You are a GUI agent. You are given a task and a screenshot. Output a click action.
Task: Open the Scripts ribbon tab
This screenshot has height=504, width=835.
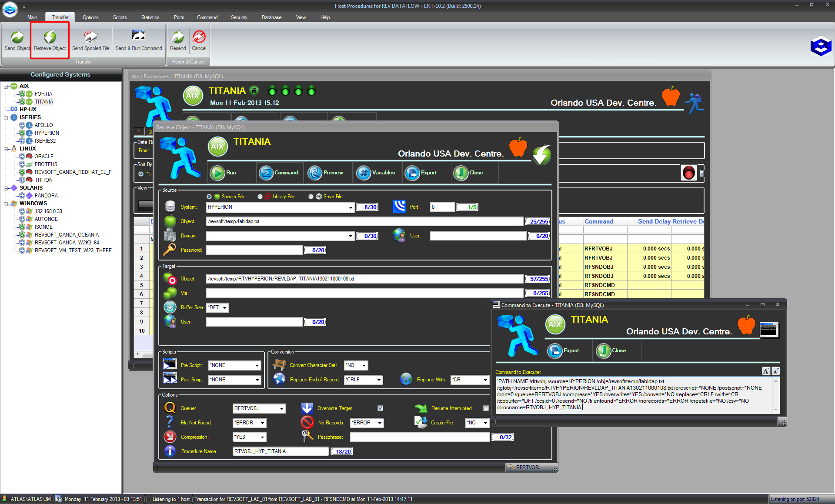120,17
